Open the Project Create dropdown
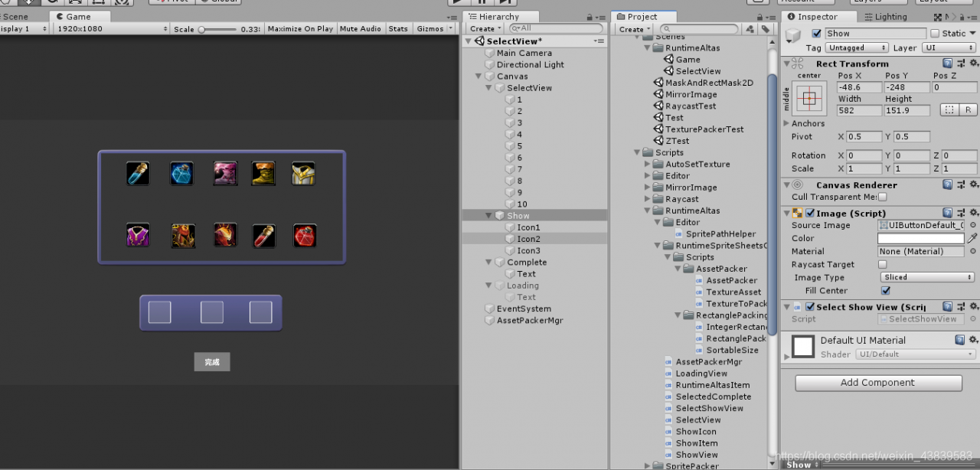This screenshot has height=470, width=980. [634, 29]
